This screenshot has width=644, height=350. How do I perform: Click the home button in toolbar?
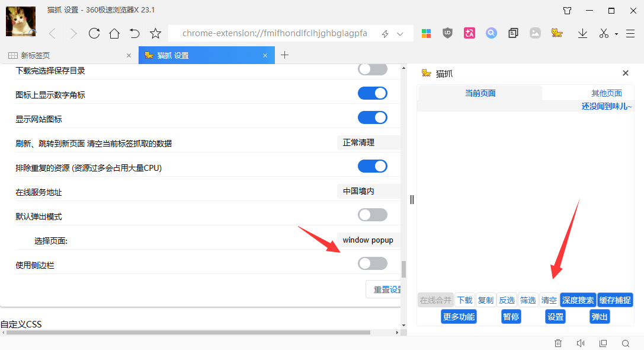click(114, 33)
